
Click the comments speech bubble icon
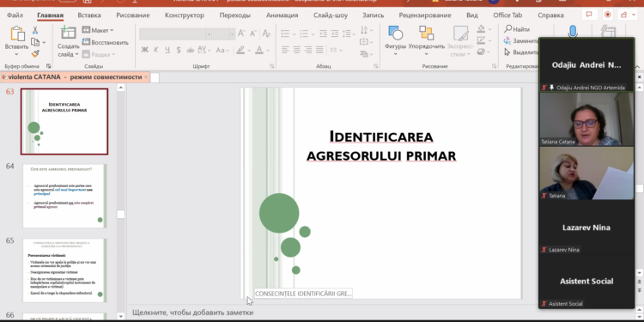tap(589, 15)
